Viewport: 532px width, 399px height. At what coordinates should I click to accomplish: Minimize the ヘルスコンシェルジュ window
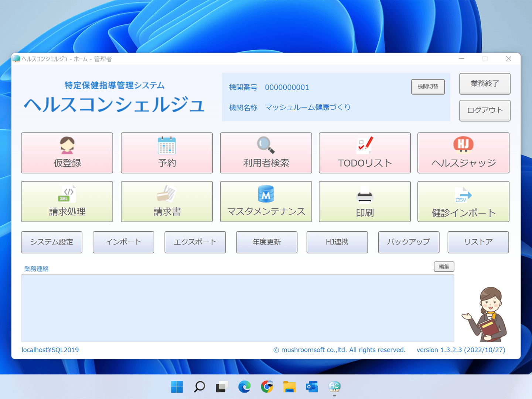(462, 59)
